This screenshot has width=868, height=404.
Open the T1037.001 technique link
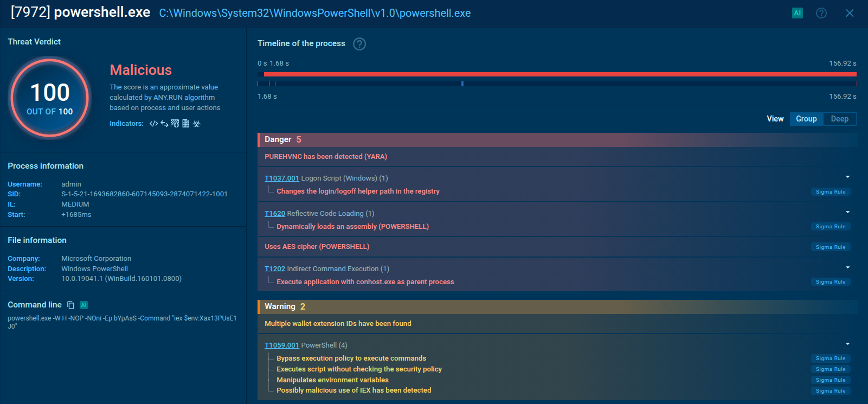[281, 178]
